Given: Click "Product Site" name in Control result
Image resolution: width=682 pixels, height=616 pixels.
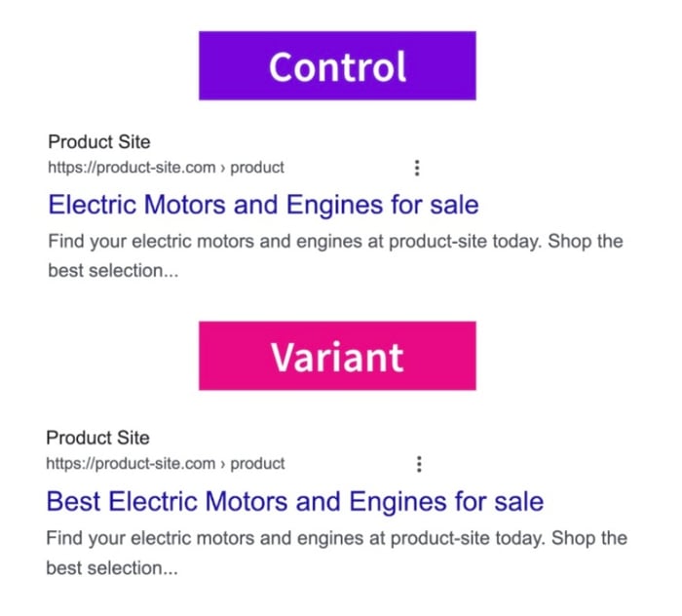Looking at the screenshot, I should pos(99,142).
